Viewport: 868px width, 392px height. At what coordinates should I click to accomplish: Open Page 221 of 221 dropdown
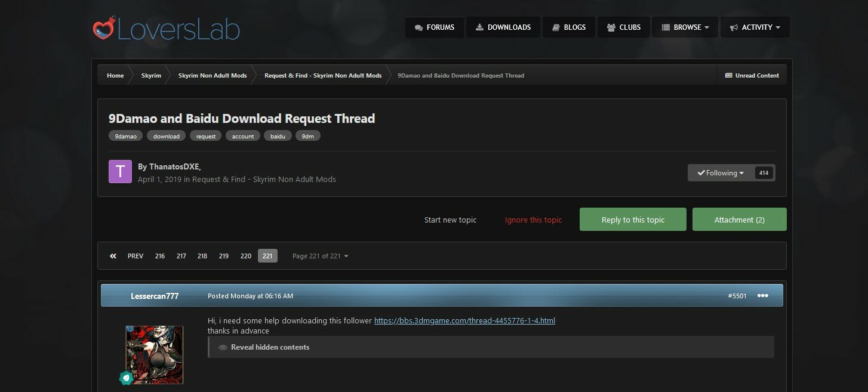[320, 256]
